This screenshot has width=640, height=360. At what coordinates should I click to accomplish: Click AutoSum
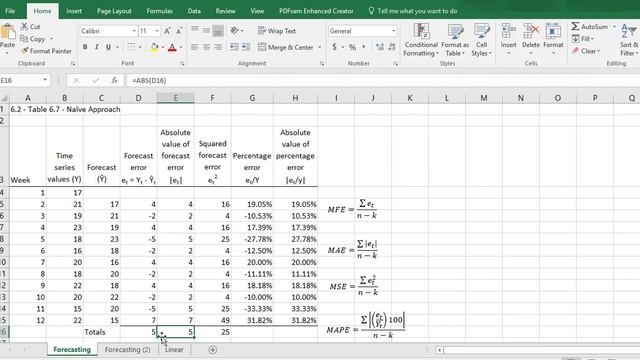point(590,27)
